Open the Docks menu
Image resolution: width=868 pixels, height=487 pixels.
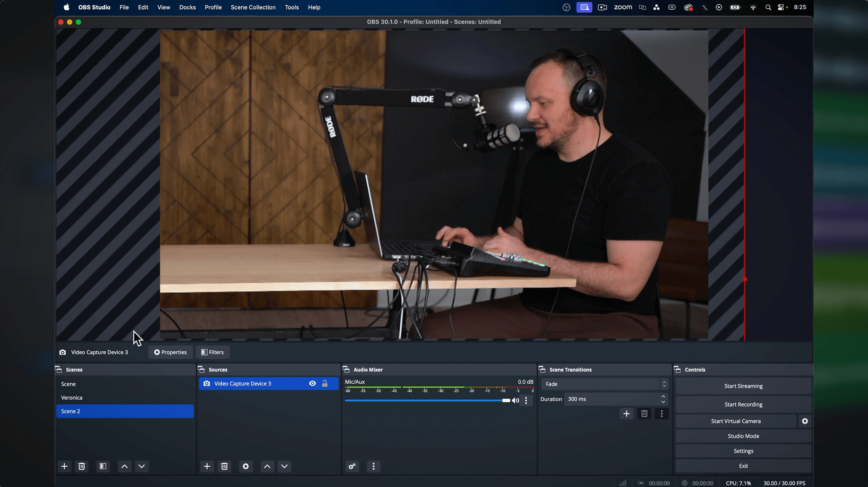(x=187, y=7)
